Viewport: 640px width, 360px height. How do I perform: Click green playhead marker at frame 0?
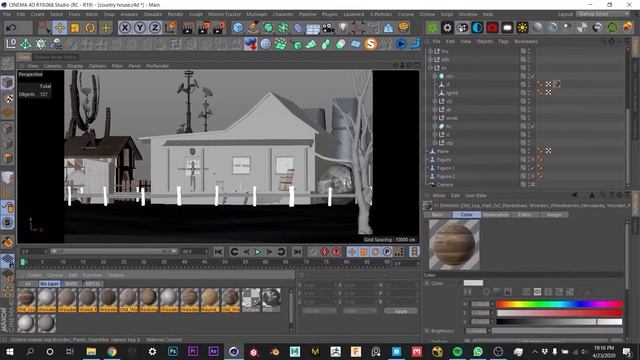[24, 262]
